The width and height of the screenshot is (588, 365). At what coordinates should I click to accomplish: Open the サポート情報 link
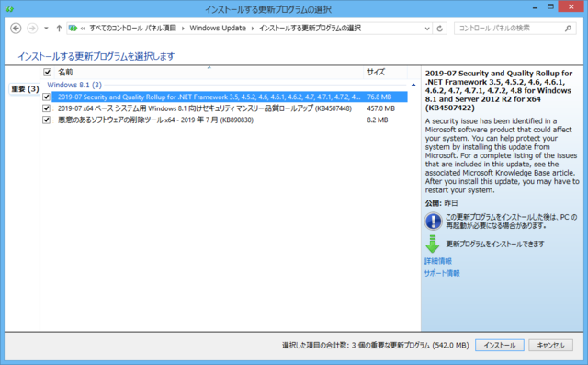click(442, 273)
